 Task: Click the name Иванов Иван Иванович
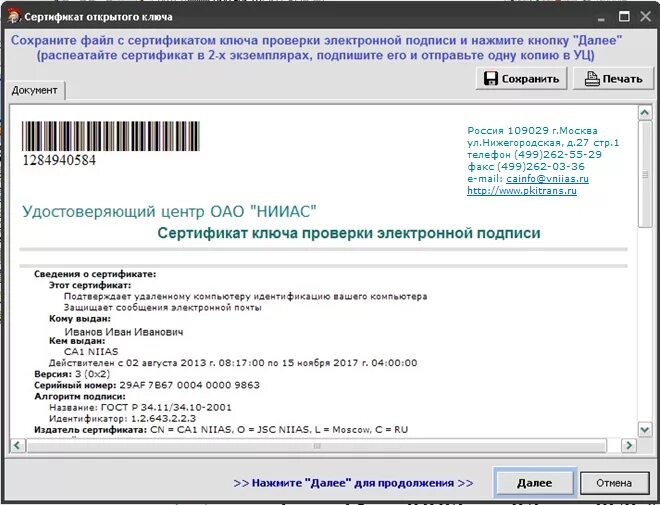[124, 332]
